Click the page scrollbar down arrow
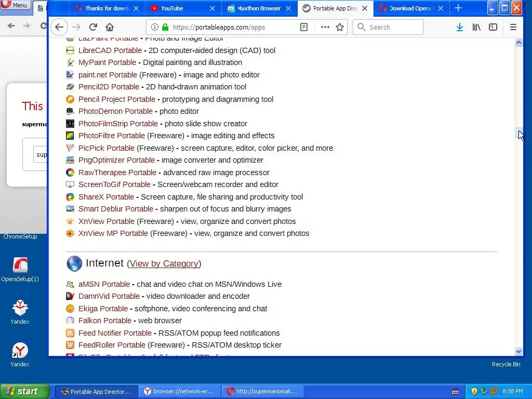Image resolution: width=532 pixels, height=399 pixels. [x=518, y=352]
